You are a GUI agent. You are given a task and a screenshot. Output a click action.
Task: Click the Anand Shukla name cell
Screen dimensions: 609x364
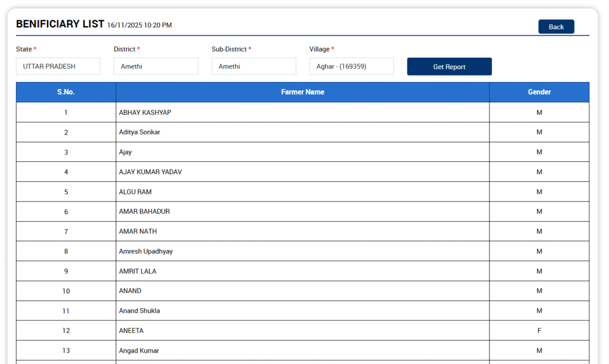pyautogui.click(x=139, y=311)
